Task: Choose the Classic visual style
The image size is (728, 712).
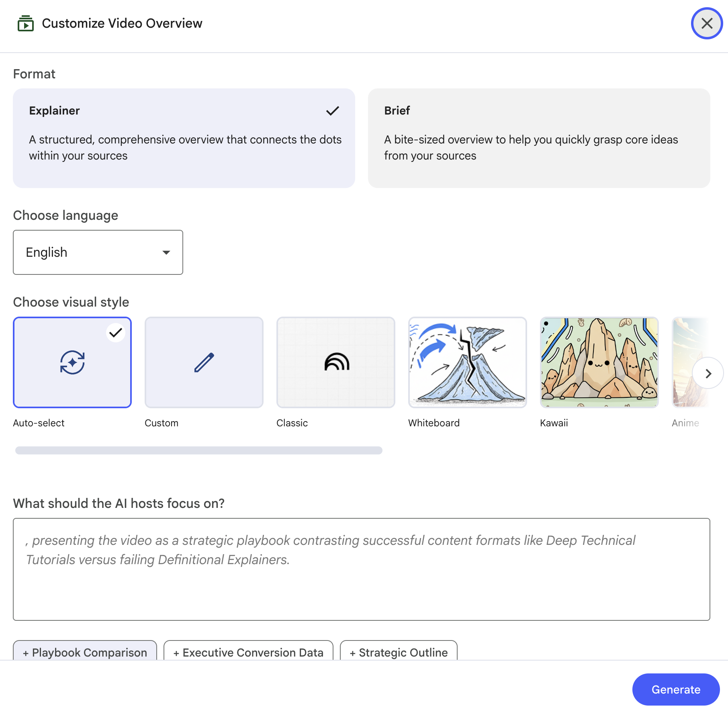Action: click(335, 362)
